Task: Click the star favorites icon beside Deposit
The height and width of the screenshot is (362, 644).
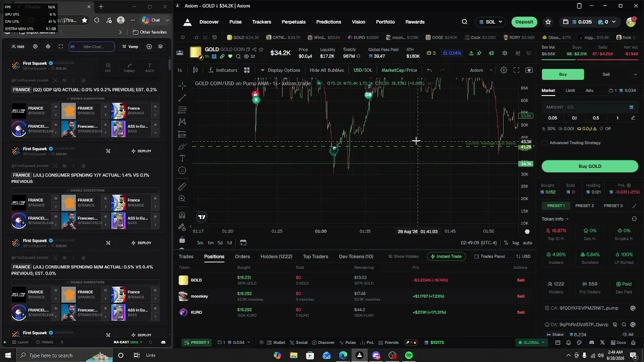Action: (x=548, y=22)
